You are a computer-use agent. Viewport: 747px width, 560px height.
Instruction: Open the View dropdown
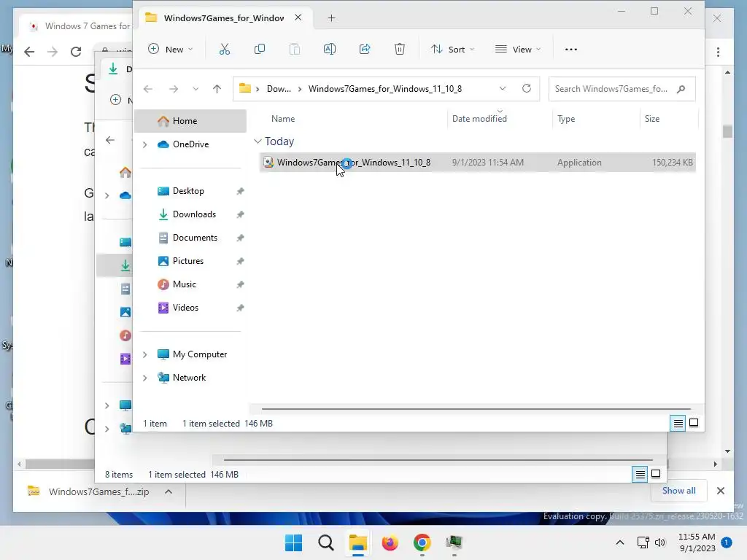pos(519,49)
